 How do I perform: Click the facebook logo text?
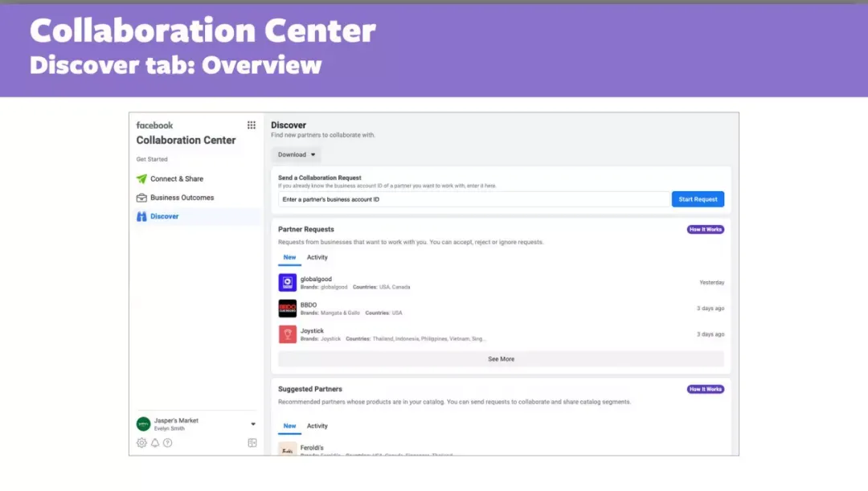point(154,125)
